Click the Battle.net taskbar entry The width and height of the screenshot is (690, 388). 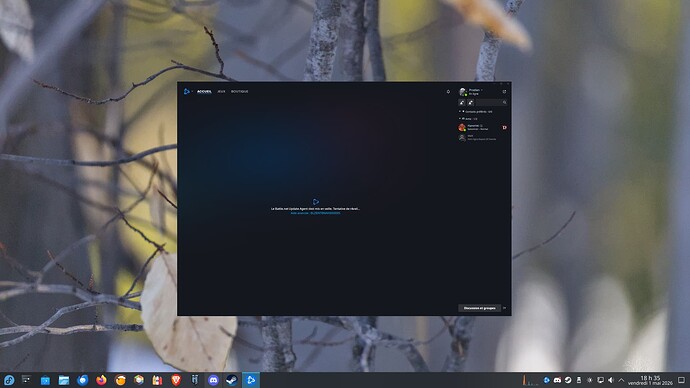coord(251,380)
